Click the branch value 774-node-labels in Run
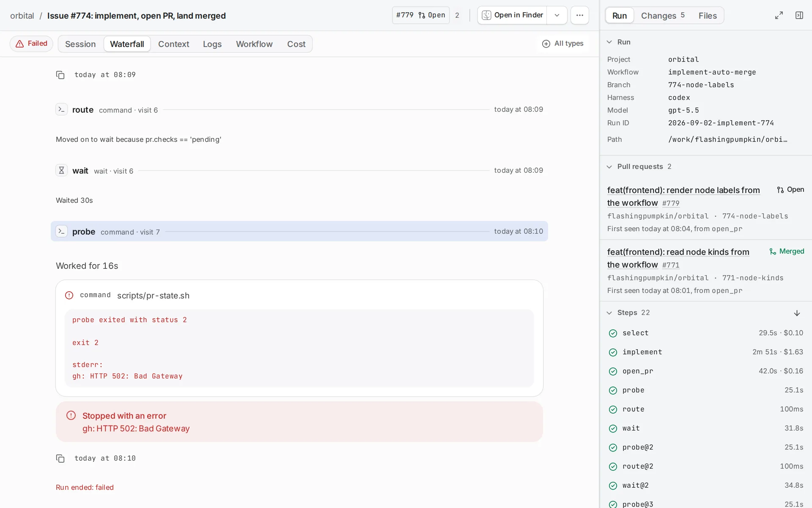812x508 pixels. pyautogui.click(x=701, y=85)
